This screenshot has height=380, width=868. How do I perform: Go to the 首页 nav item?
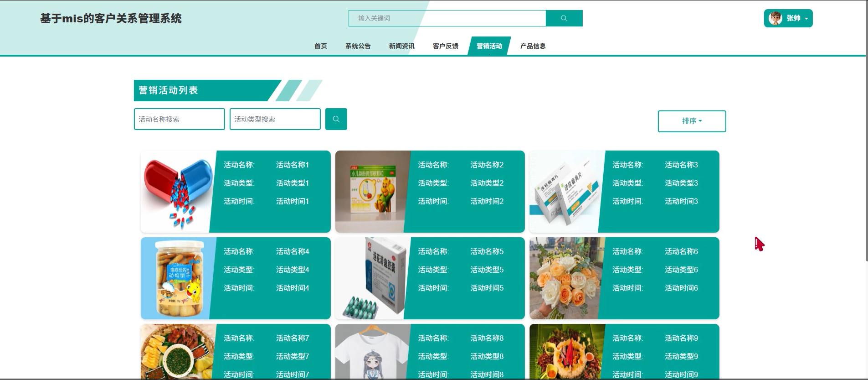click(x=321, y=46)
